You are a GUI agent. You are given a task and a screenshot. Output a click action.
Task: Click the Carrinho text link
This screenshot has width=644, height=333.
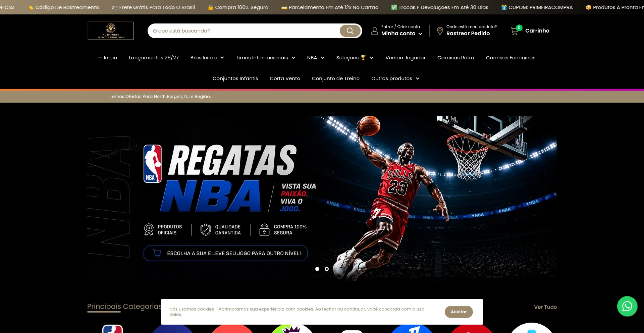[x=537, y=31]
